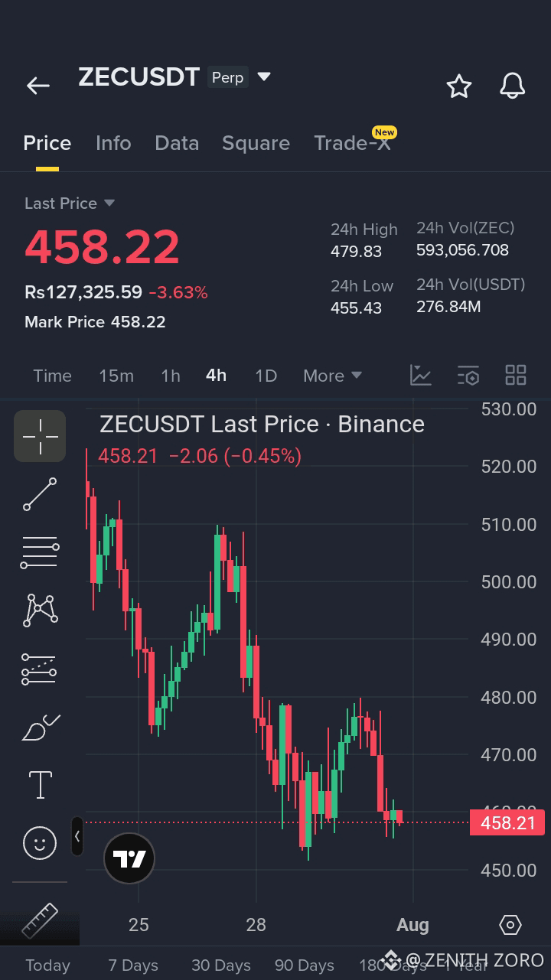Image resolution: width=551 pixels, height=980 pixels.
Task: Expand the Last Price dropdown
Action: click(70, 203)
